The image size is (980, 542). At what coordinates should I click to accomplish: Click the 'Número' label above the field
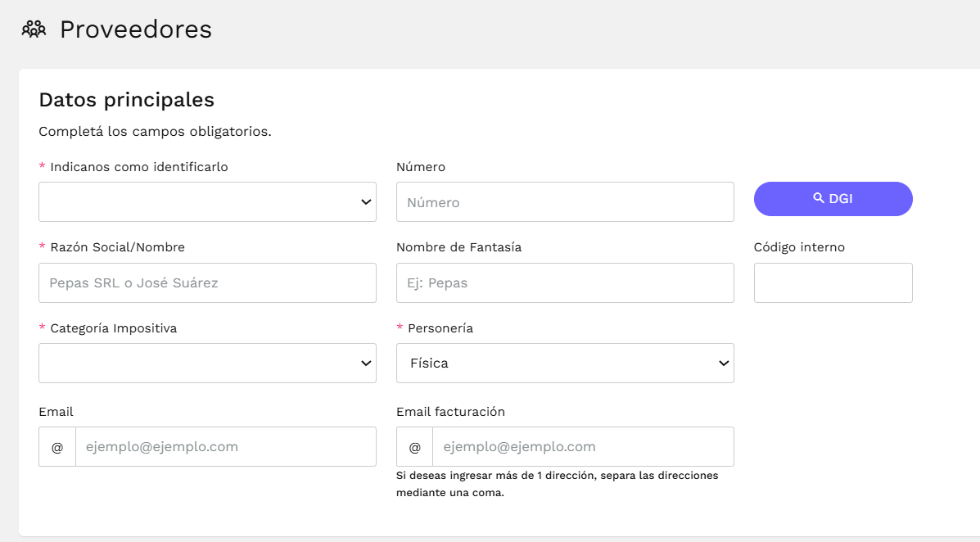tap(421, 167)
